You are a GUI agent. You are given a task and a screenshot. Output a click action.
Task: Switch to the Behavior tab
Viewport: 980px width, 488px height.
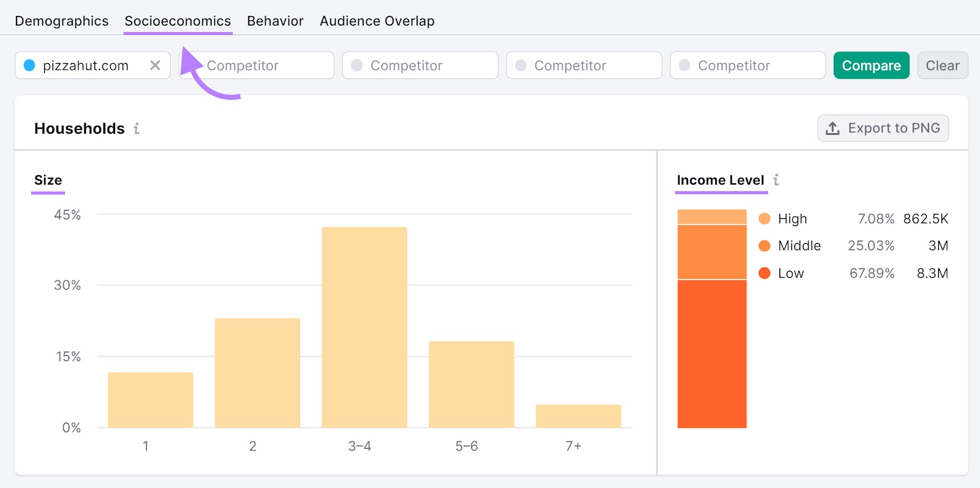pyautogui.click(x=275, y=21)
